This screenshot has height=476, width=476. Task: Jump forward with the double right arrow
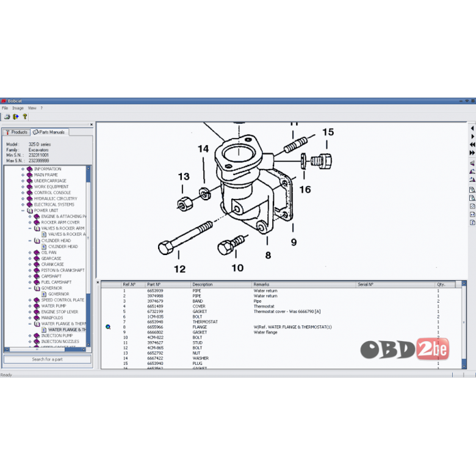[x=472, y=153]
